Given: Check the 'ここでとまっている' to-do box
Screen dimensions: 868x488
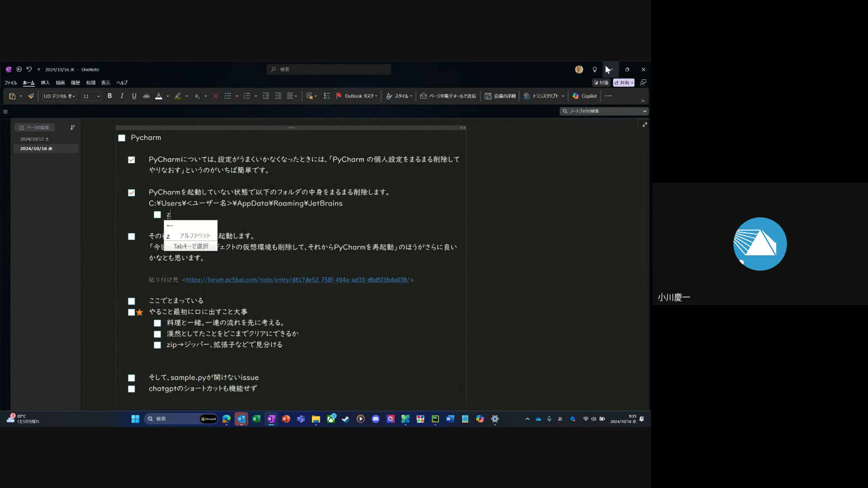Looking at the screenshot, I should pyautogui.click(x=132, y=301).
